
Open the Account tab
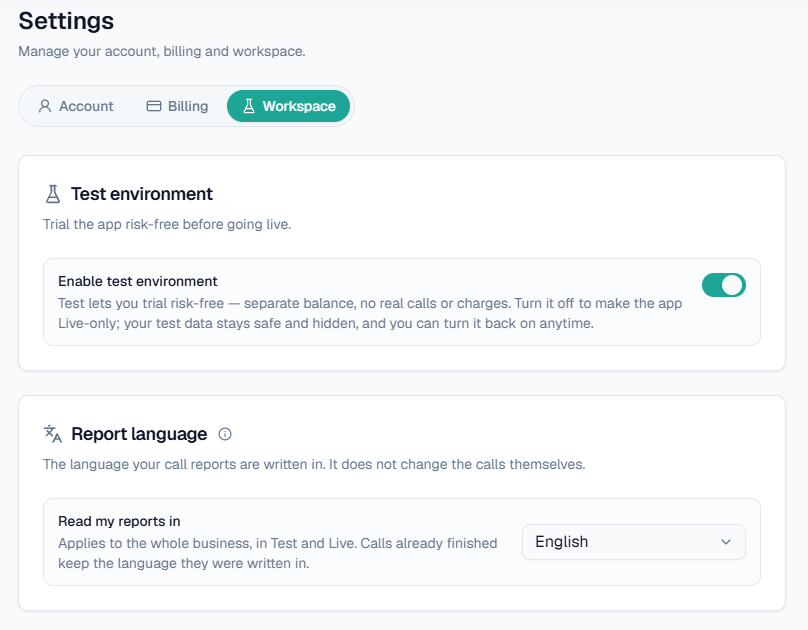(x=76, y=106)
